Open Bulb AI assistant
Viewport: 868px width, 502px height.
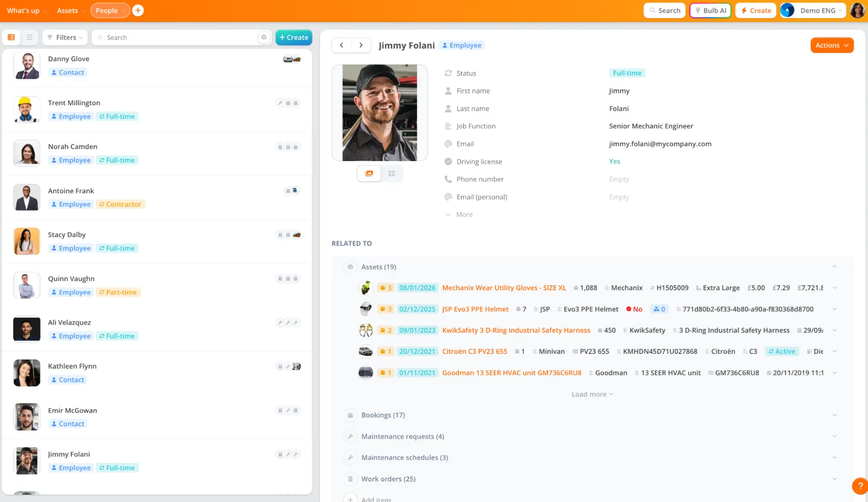[710, 10]
